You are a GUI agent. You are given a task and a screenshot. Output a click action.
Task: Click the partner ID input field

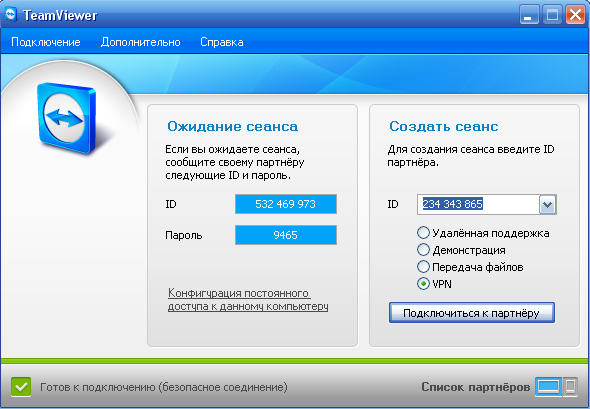point(478,204)
